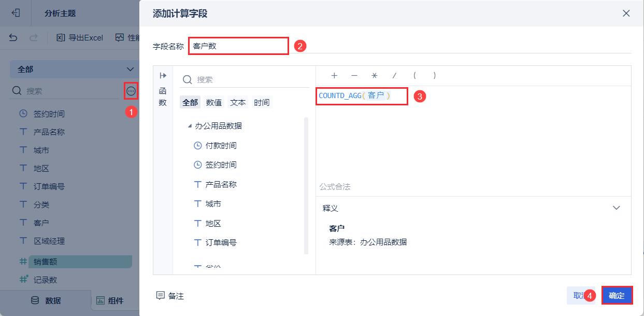Select 付款时间 field in the list
This screenshot has height=316, width=644.
221,146
